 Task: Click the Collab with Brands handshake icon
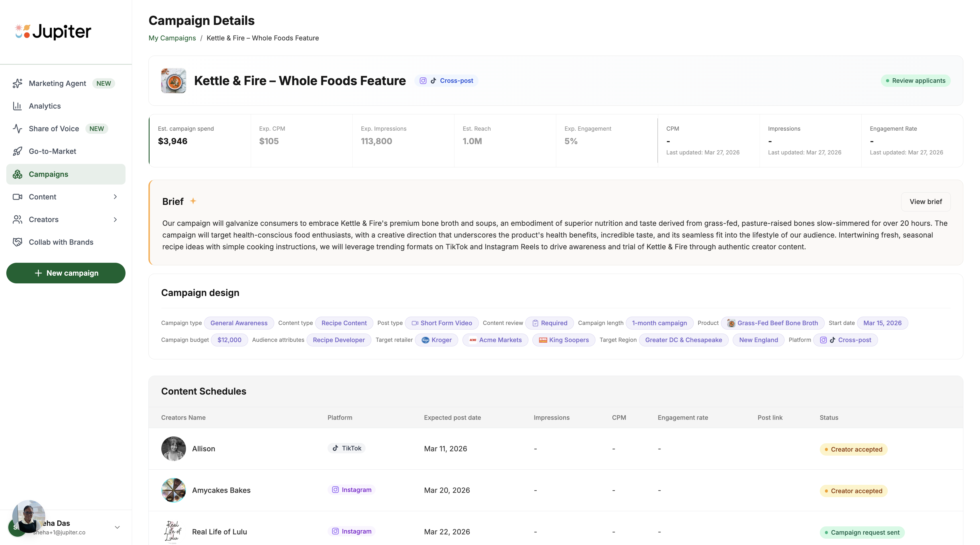click(x=17, y=242)
